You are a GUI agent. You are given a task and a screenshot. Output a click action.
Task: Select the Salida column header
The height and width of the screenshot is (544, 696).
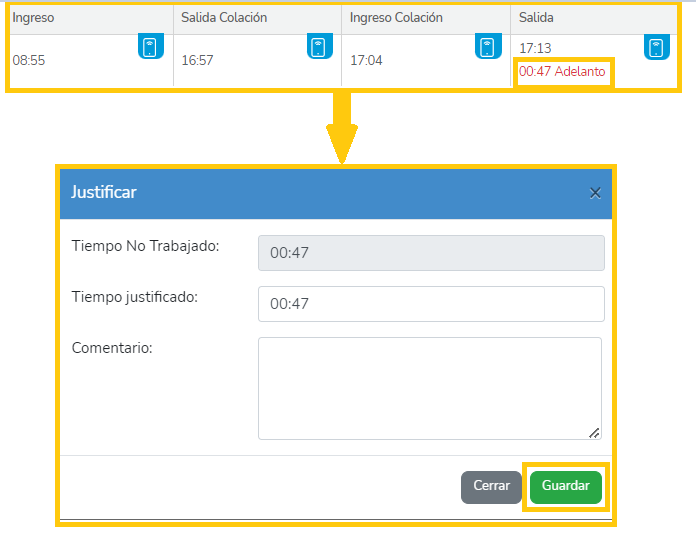click(x=536, y=18)
